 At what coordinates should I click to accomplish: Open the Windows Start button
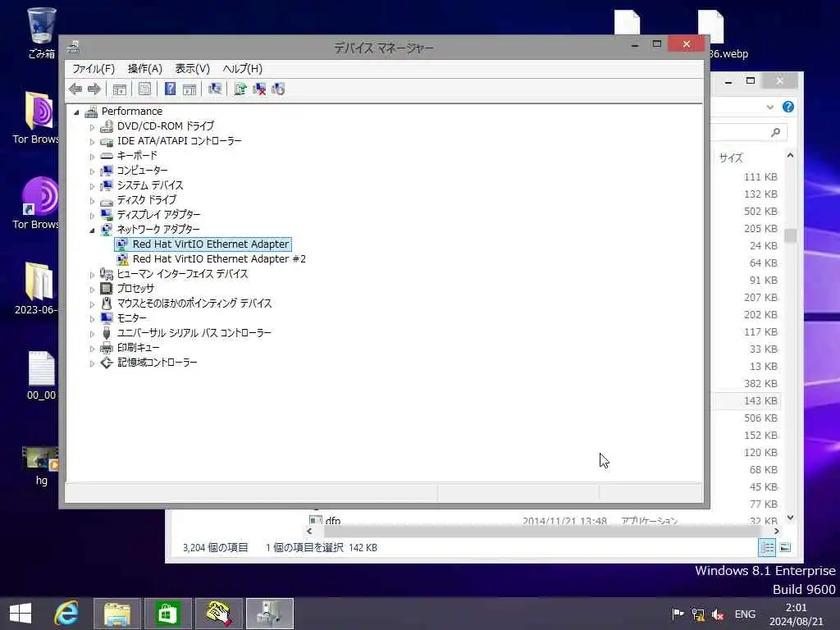coord(21,614)
